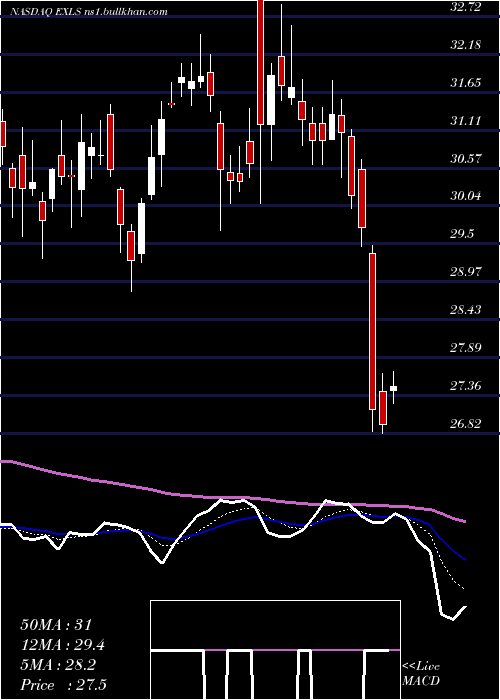
Task: Click the large red candle dropping to 27.36
Action: coord(372,331)
